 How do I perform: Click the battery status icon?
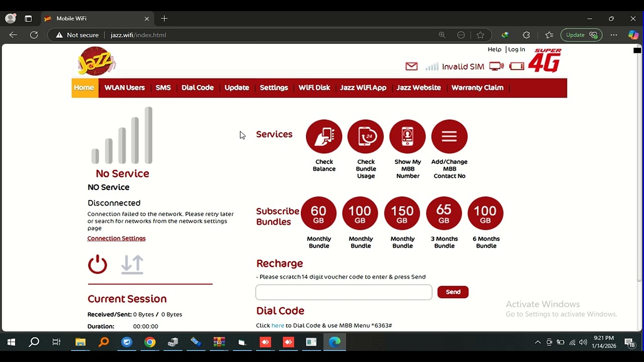(x=517, y=66)
